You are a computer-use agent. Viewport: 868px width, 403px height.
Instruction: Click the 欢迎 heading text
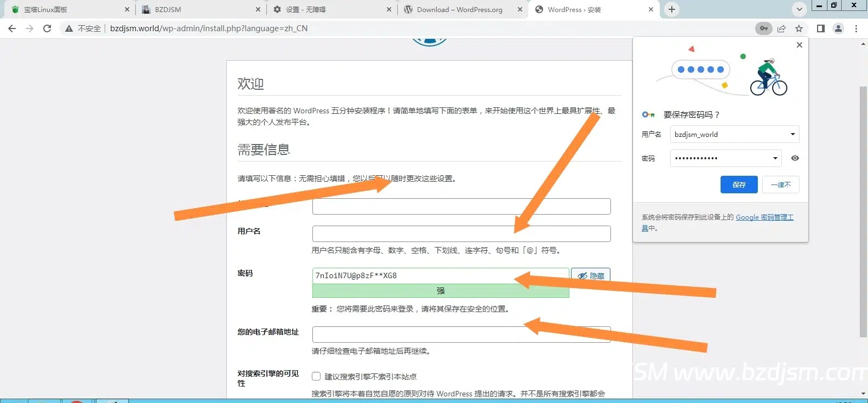pyautogui.click(x=250, y=84)
